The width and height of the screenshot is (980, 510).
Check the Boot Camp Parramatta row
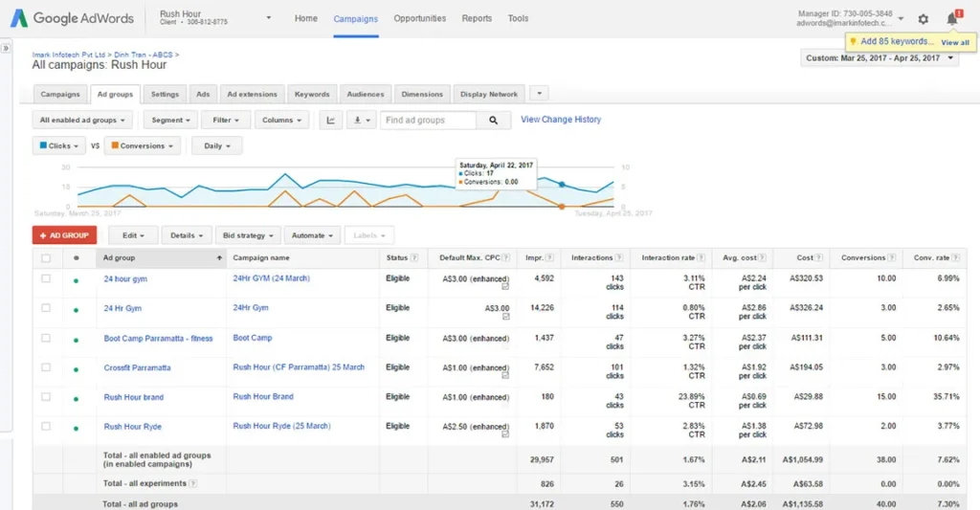pos(46,338)
